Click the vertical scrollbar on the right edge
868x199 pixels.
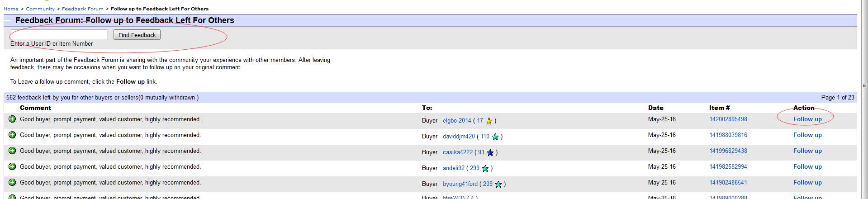click(864, 86)
